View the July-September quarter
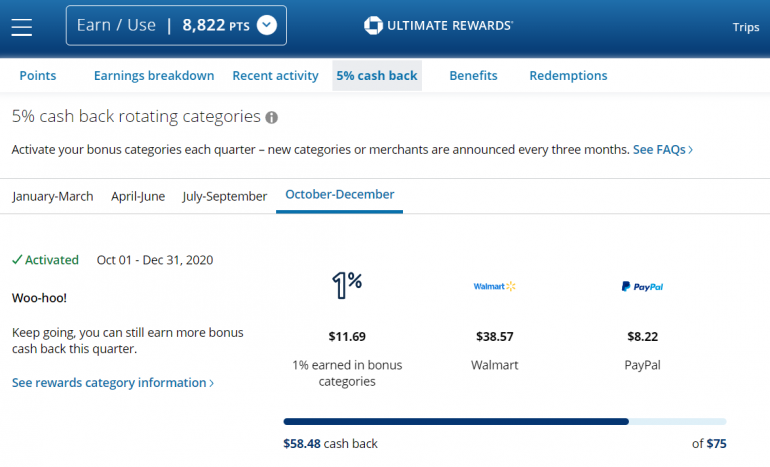770x467 pixels. (x=225, y=196)
